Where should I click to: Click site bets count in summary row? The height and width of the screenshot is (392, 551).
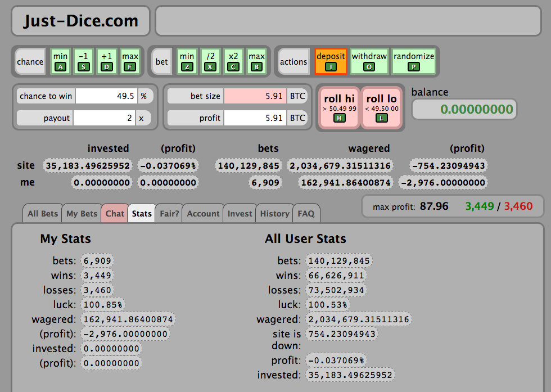click(249, 165)
